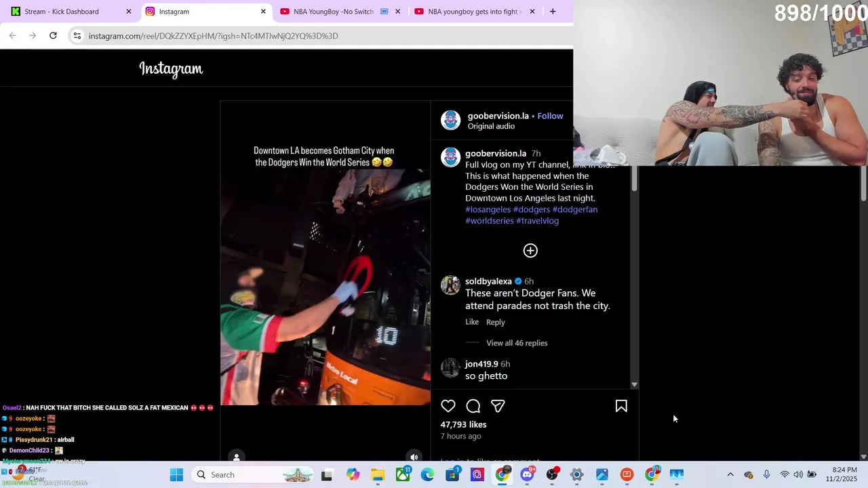This screenshot has height=488, width=868.
Task: Open OBS Studio from the taskbar
Action: pyautogui.click(x=553, y=475)
